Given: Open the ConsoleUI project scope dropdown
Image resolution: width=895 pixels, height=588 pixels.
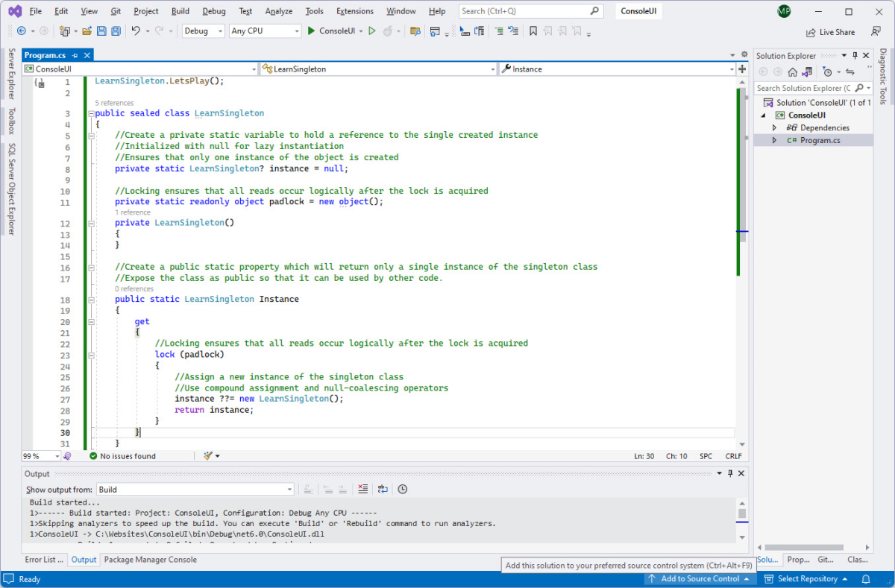Looking at the screenshot, I should click(139, 69).
